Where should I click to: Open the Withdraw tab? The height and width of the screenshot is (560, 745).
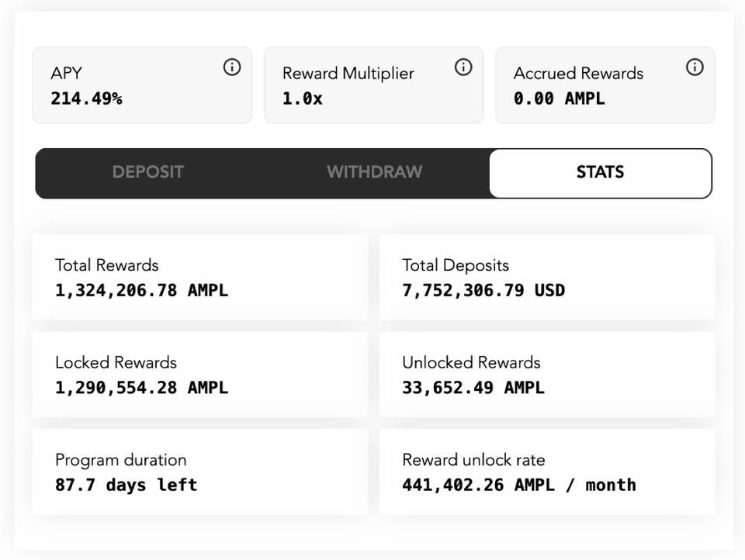coord(374,172)
